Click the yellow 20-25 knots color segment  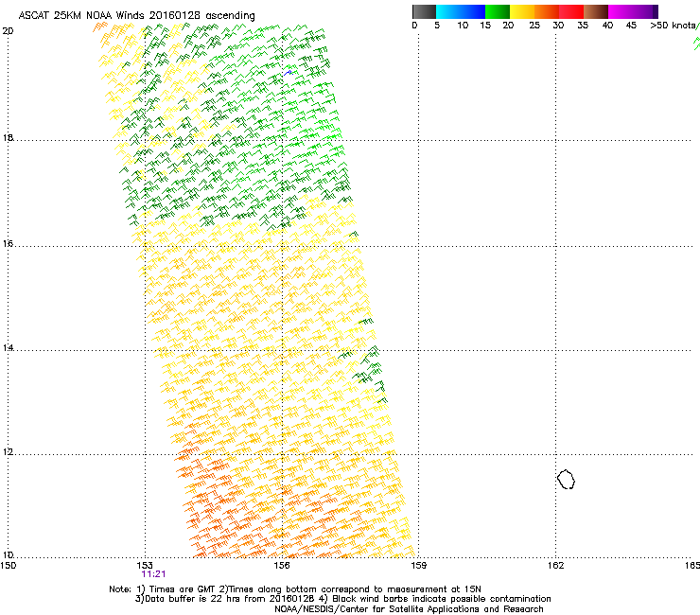tap(522, 11)
